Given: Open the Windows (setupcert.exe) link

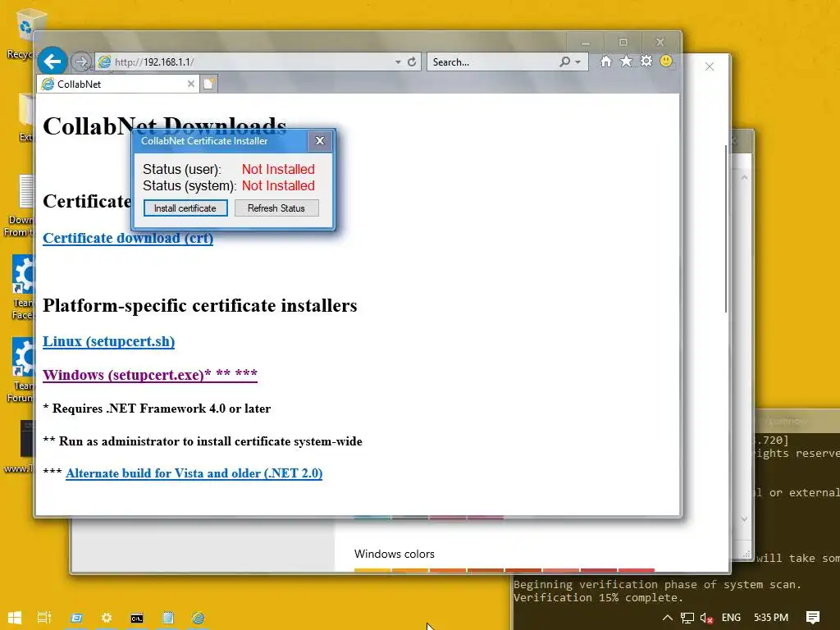Looking at the screenshot, I should pos(150,374).
